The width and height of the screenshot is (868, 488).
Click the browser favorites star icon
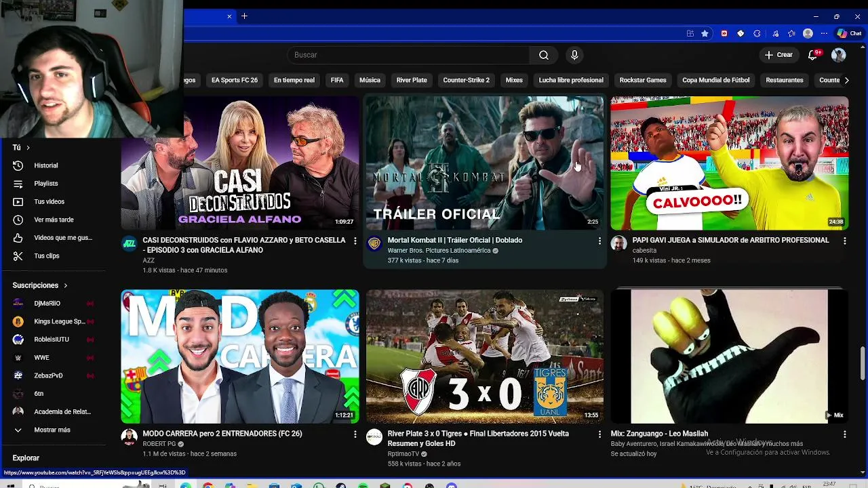pyautogui.click(x=705, y=33)
